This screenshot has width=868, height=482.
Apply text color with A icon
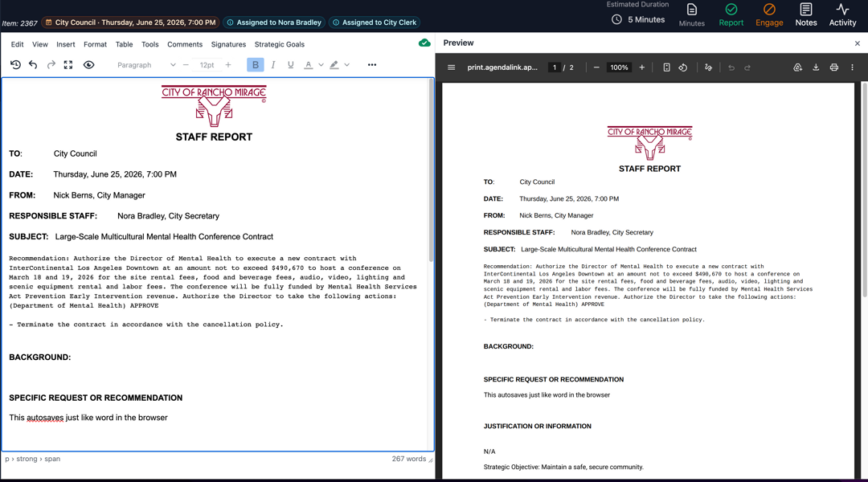(x=309, y=65)
